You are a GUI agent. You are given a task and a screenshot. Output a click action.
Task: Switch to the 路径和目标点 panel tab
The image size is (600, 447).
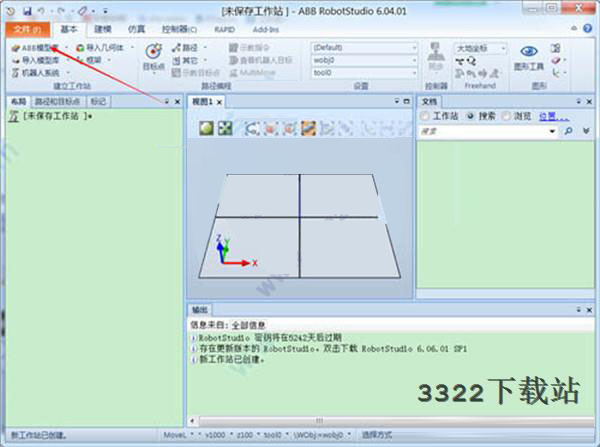(x=57, y=101)
